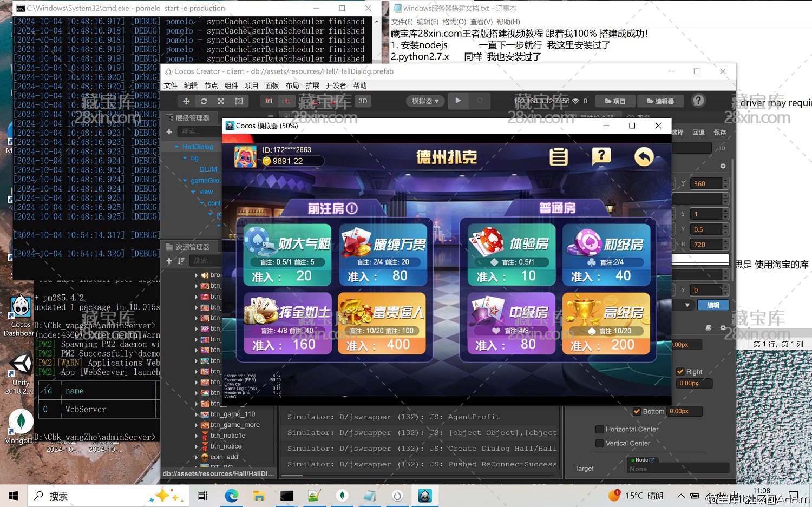Open the 节点 menu in Cocos Creator
This screenshot has height=507, width=812.
(x=211, y=85)
